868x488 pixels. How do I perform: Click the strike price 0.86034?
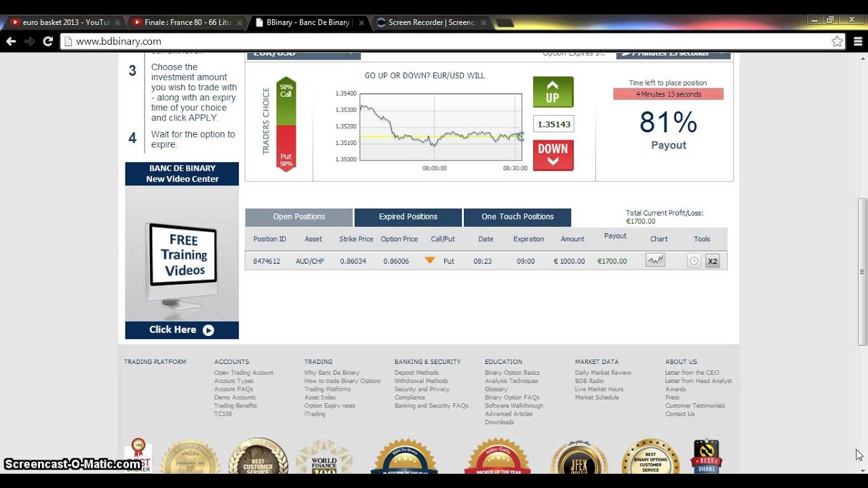coord(353,261)
